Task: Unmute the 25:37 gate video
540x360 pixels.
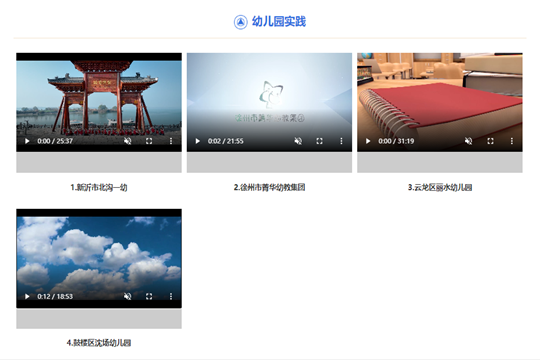Action: (127, 141)
